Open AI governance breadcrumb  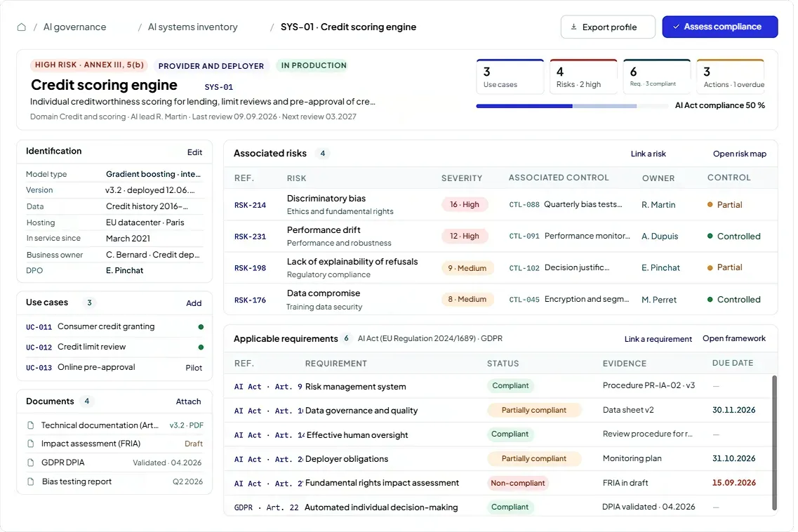tap(75, 27)
